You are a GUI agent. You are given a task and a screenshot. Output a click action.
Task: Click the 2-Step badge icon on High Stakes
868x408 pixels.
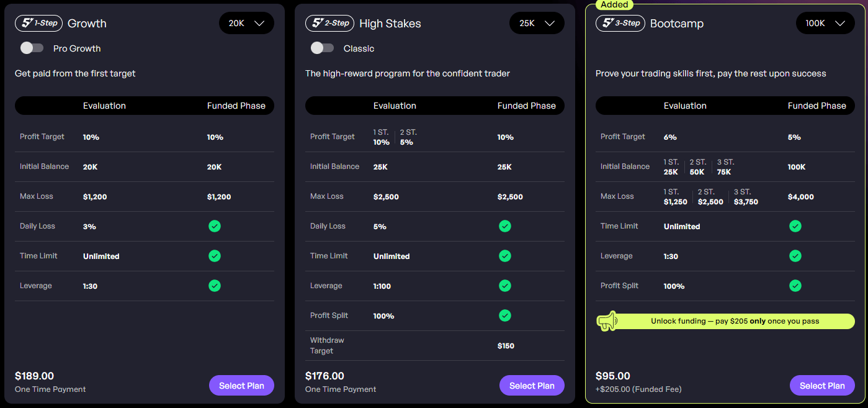(x=329, y=23)
